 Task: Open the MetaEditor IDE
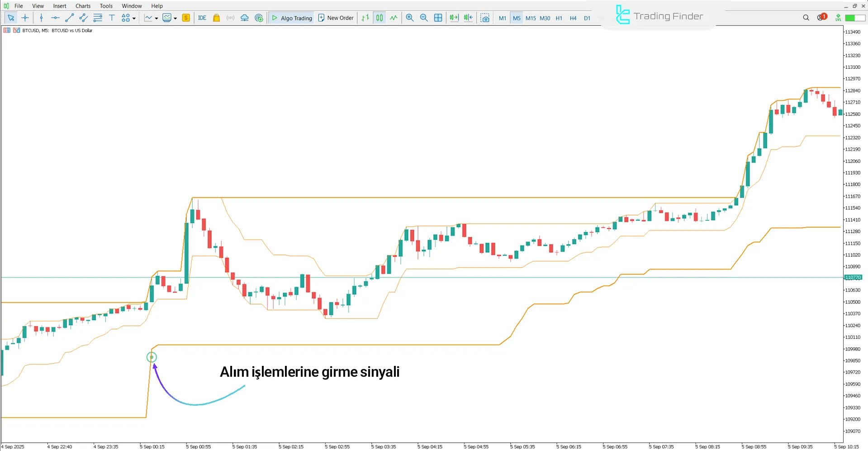[202, 18]
